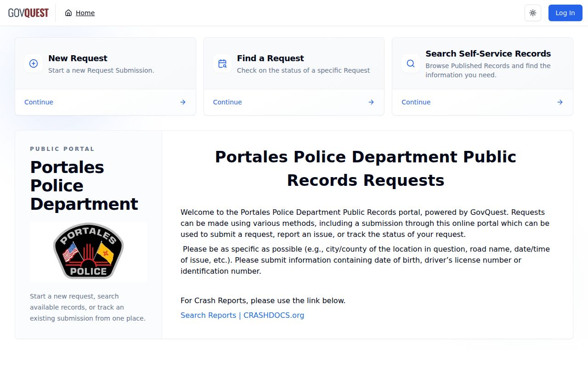Click the Find a Request heading

tap(270, 58)
